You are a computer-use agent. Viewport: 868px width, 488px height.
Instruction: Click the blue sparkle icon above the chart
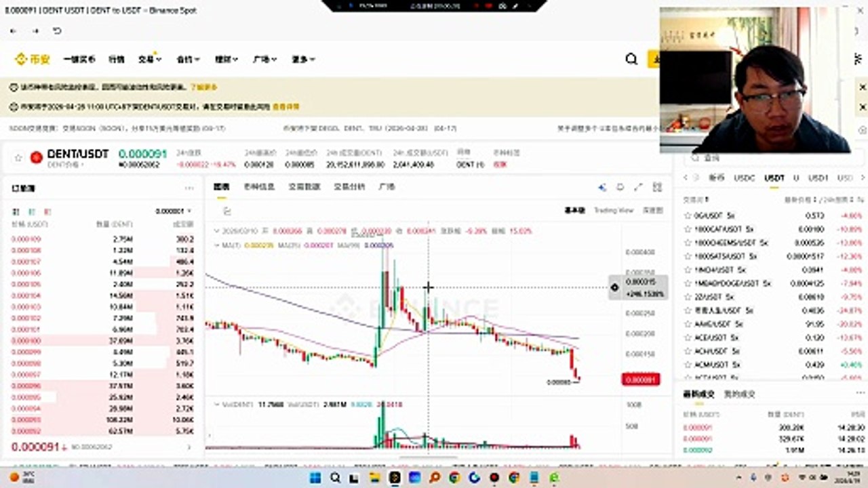[601, 187]
